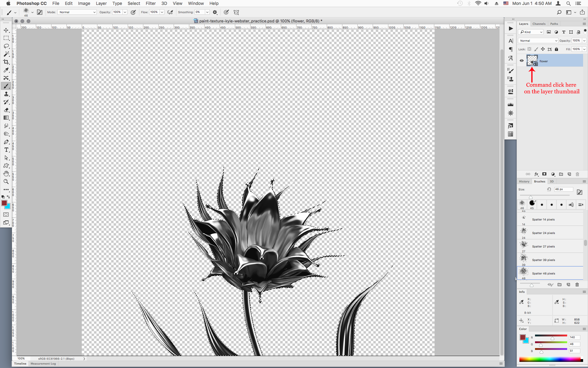Open the blend Mode dropdown in options bar
The width and height of the screenshot is (588, 368).
click(x=77, y=12)
